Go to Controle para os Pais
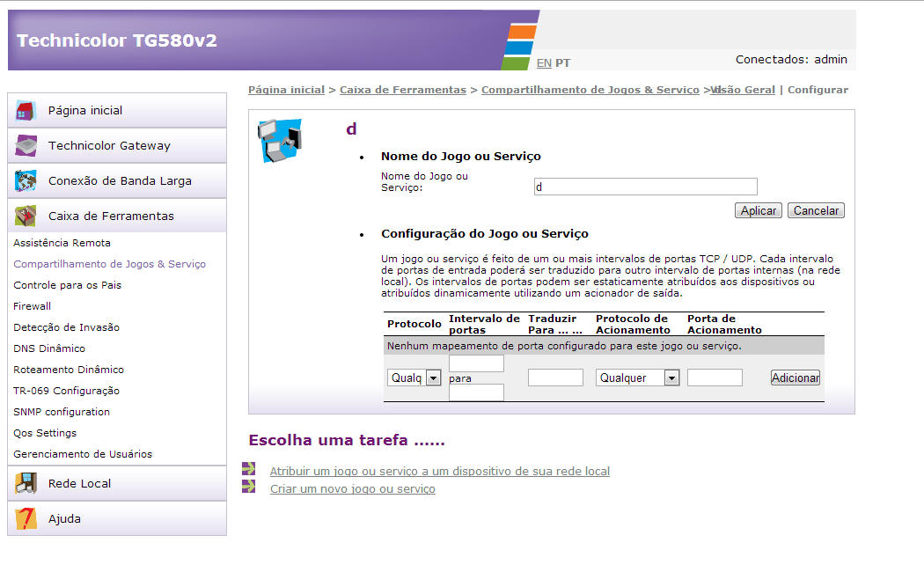This screenshot has height=572, width=924. click(67, 285)
